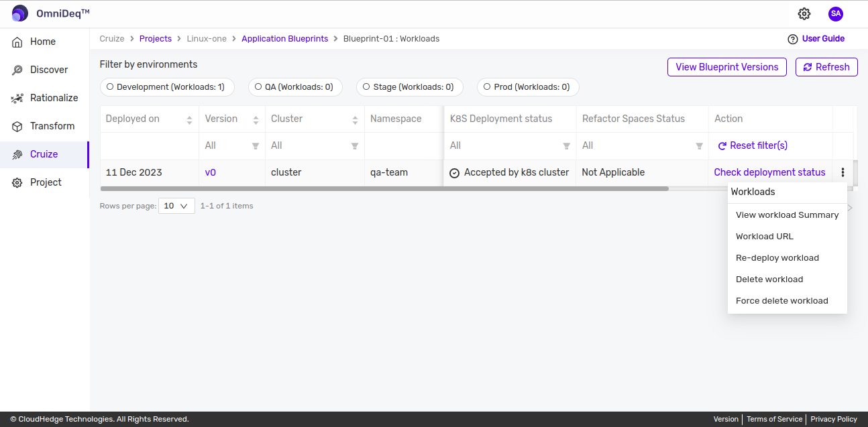The width and height of the screenshot is (868, 427).
Task: Click Reset filter(s) link
Action: (753, 145)
